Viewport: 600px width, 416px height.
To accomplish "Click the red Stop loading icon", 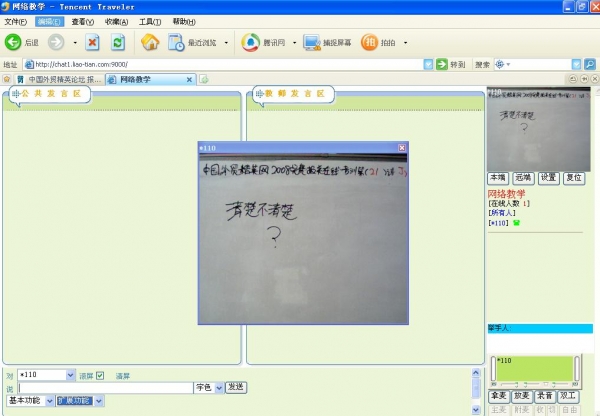I will pos(92,42).
